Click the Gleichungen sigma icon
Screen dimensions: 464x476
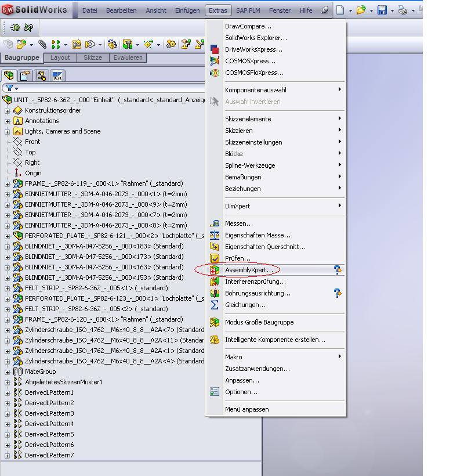[215, 305]
